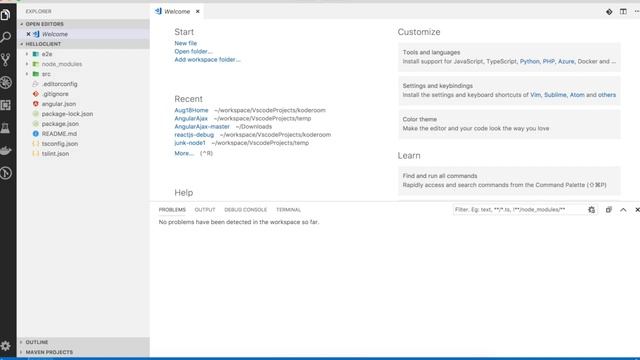Switch to the Problems panel tab

[x=172, y=210]
